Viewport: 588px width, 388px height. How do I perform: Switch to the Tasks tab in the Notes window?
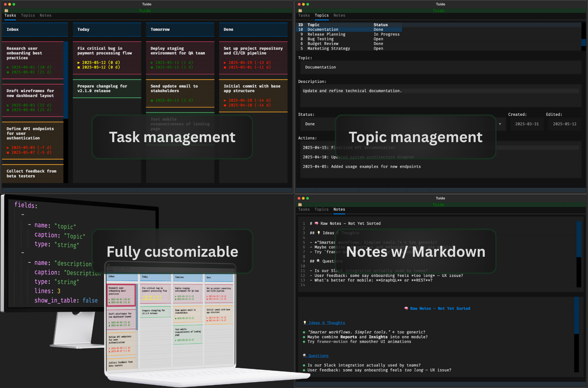coord(304,209)
